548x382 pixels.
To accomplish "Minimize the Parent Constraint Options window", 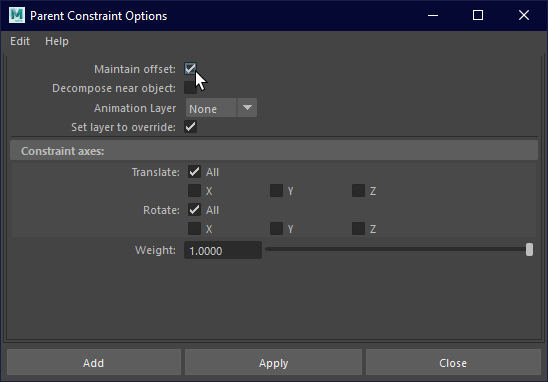I will pos(433,15).
